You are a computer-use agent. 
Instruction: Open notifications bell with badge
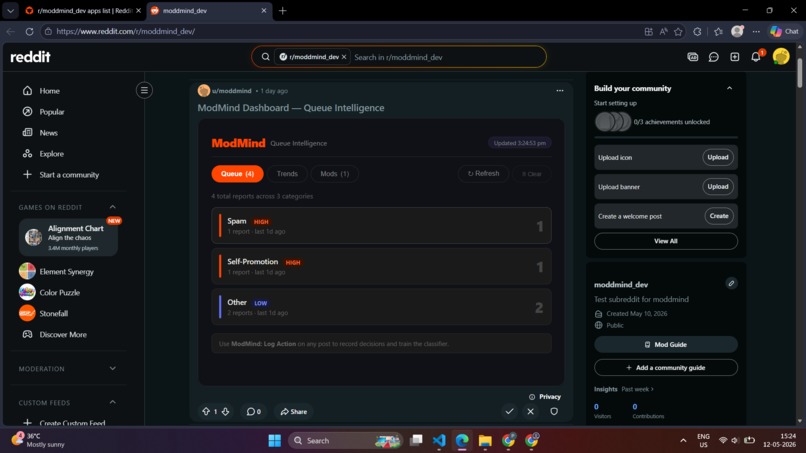point(756,57)
